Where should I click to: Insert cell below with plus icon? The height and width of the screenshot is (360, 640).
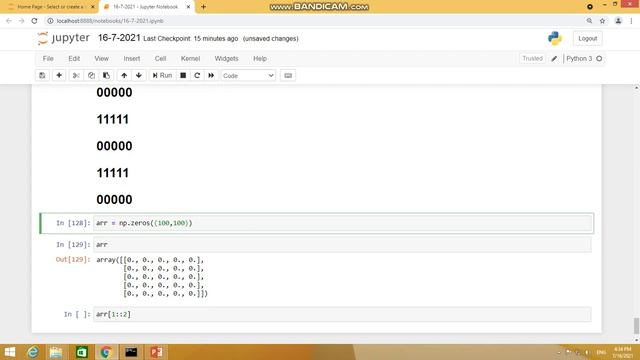point(59,76)
